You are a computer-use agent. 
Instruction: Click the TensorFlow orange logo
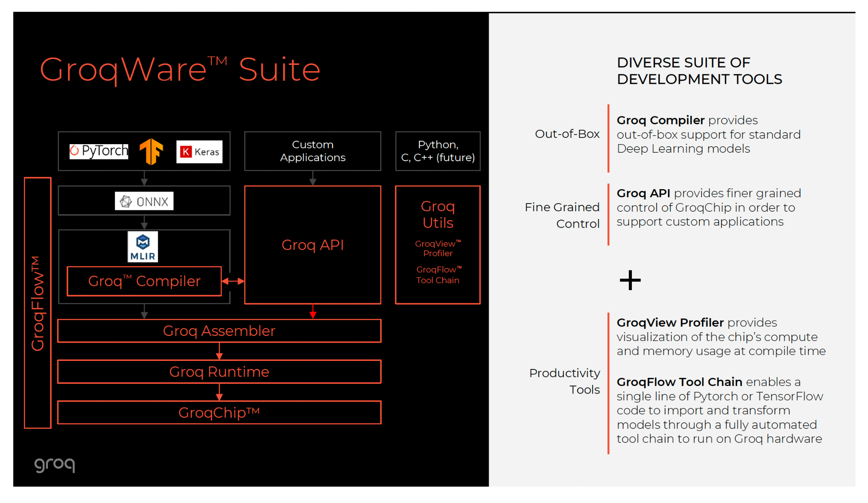coord(151,151)
